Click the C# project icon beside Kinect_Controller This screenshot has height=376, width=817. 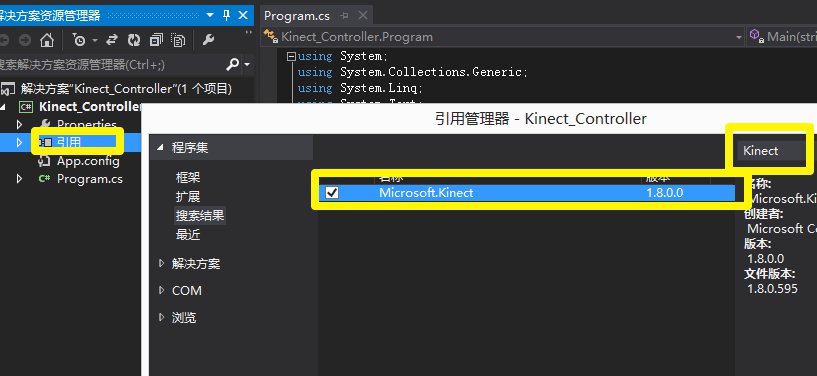tap(26, 107)
